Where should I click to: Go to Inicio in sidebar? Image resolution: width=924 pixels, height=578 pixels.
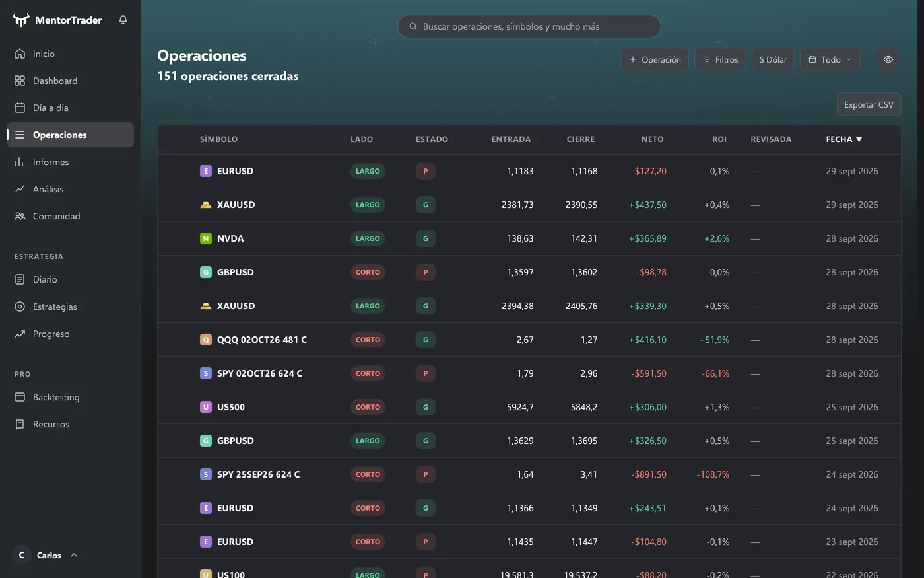click(70, 54)
